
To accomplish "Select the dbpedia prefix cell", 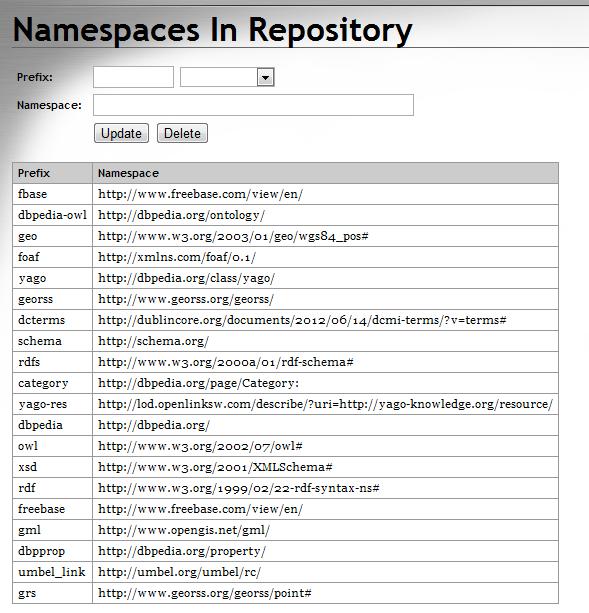I will (52, 425).
